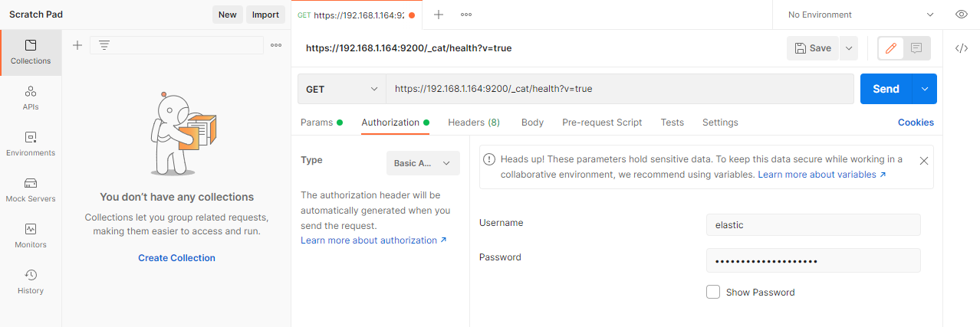Switch to the comment mode icon

[916, 48]
